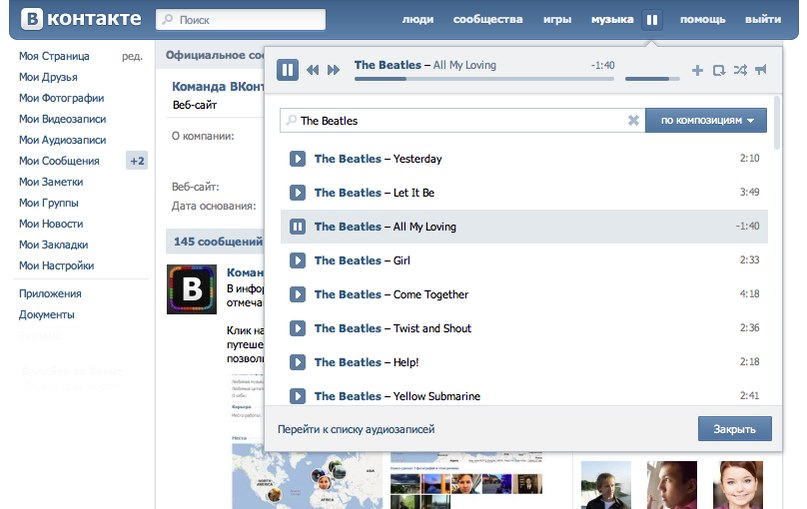Viewport: 807px width, 509px height.
Task: Click the audio search field containing The Beatles
Action: 462,120
